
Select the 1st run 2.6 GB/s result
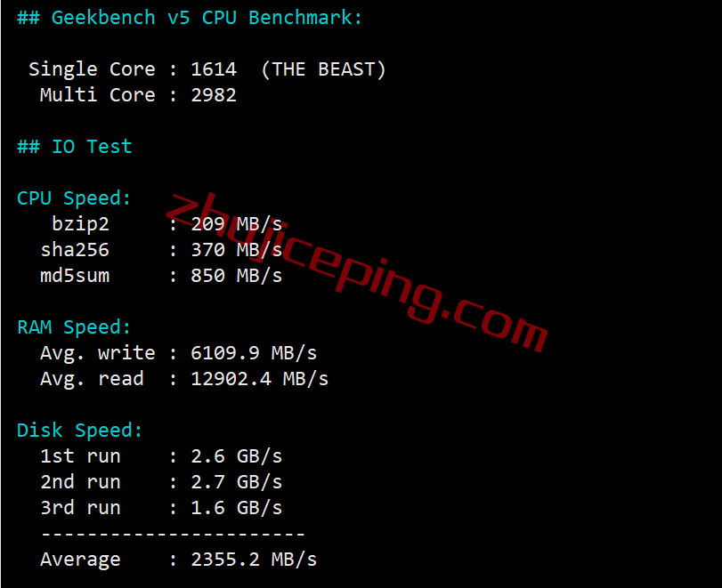pyautogui.click(x=161, y=456)
